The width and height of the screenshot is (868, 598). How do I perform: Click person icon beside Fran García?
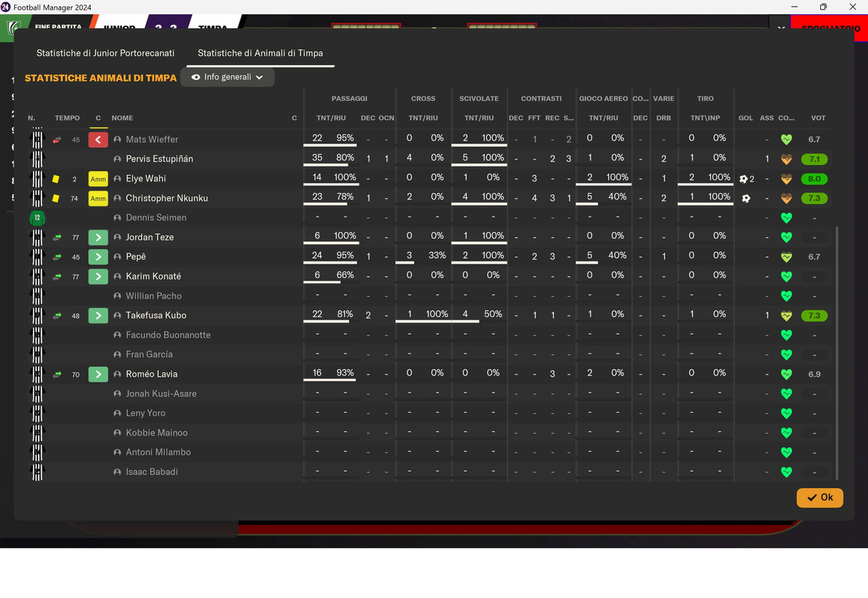point(117,354)
